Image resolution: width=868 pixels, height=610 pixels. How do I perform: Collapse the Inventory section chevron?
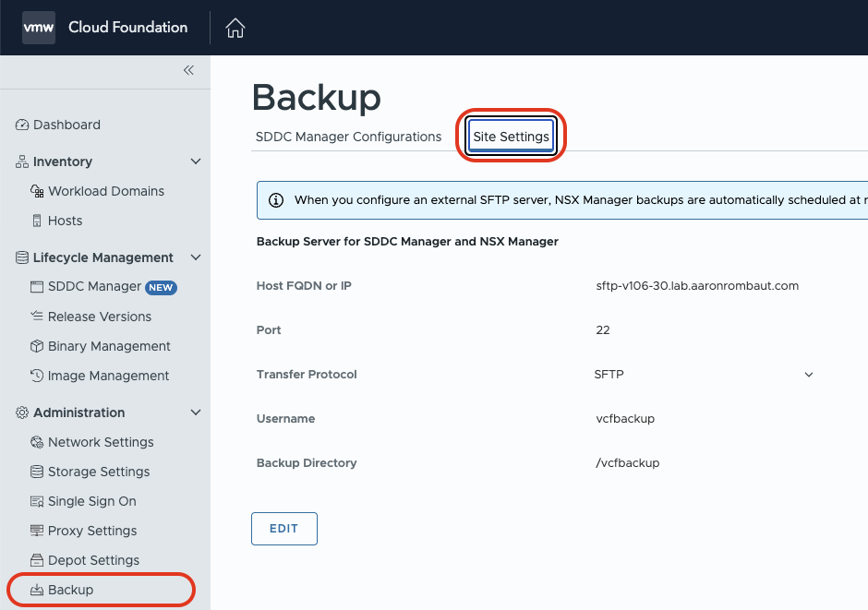[x=195, y=161]
